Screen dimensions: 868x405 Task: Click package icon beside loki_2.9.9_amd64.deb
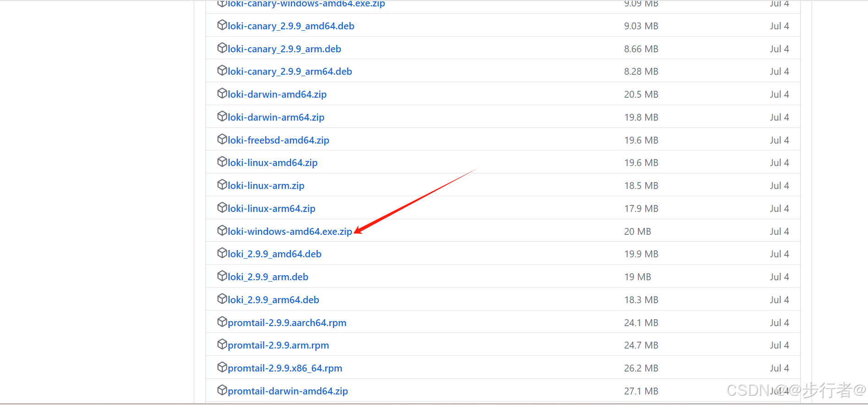point(222,253)
